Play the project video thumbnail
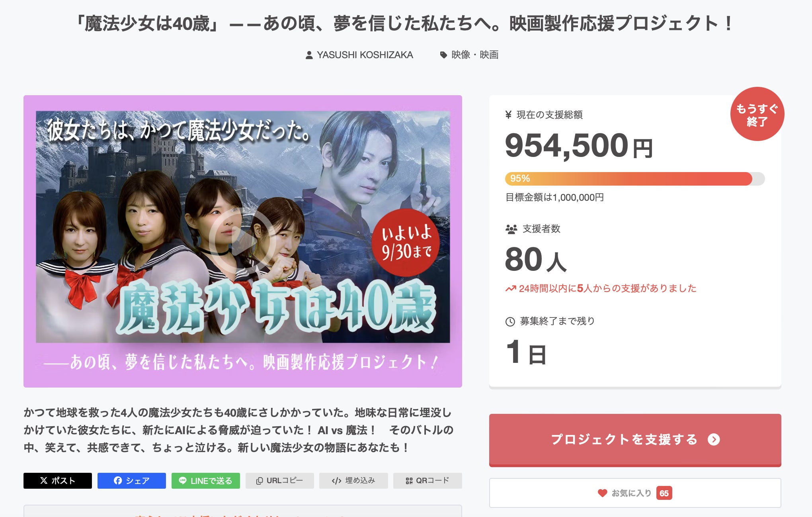Viewport: 812px width, 517px height. click(242, 240)
